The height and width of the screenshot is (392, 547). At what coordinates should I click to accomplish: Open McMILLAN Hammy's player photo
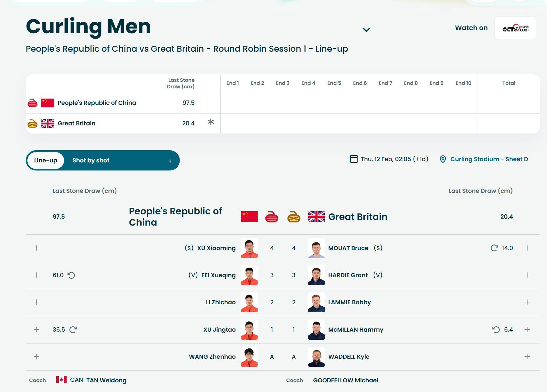point(316,329)
